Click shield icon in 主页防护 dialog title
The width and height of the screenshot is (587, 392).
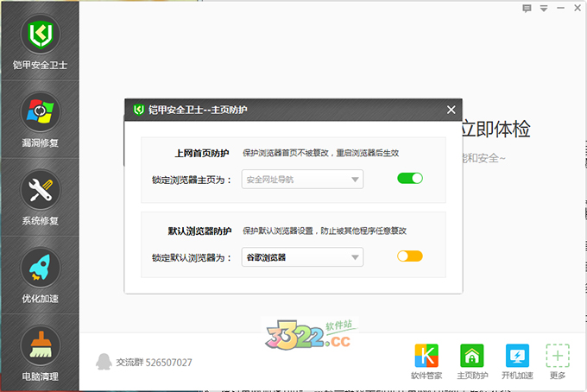[139, 110]
